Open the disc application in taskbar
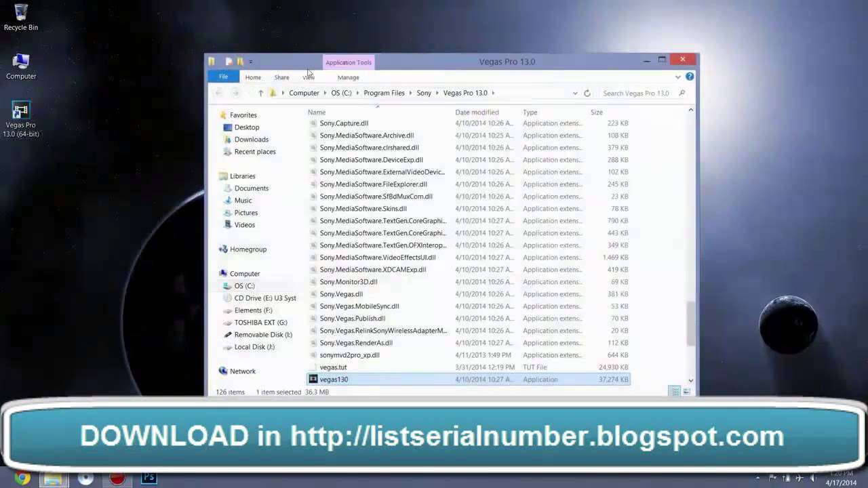This screenshot has height=488, width=868. [x=85, y=479]
